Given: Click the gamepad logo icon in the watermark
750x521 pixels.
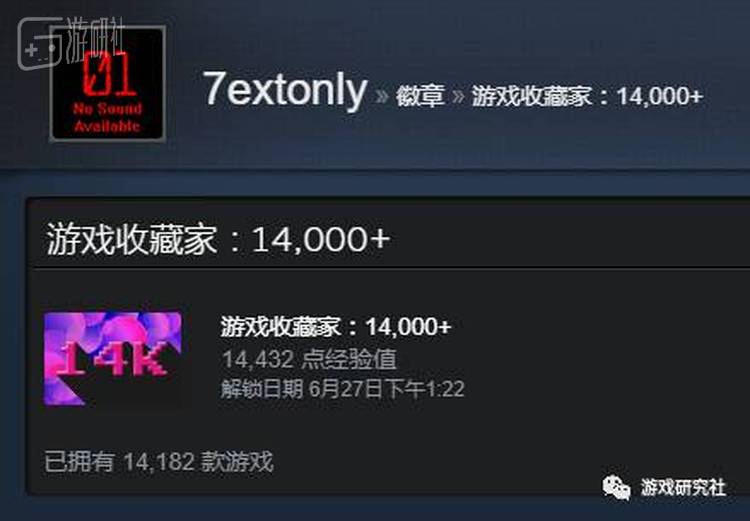Looking at the screenshot, I should [40, 44].
